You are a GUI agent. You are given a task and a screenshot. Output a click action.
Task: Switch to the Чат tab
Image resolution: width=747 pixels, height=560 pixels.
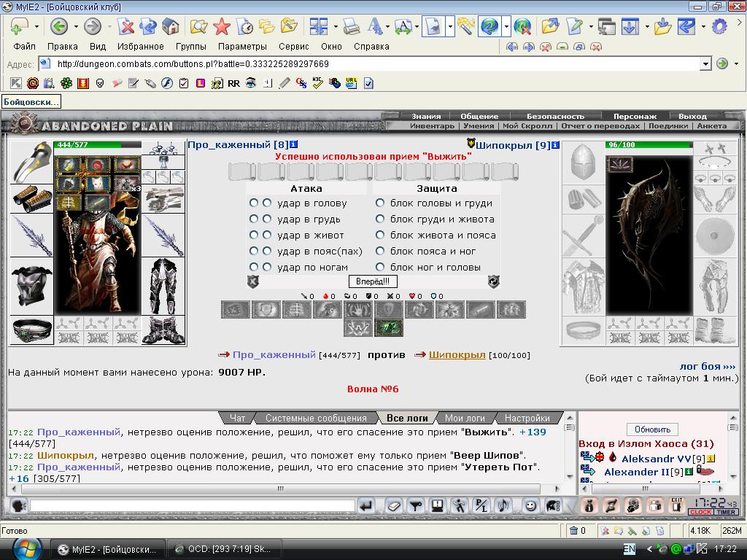pos(237,418)
